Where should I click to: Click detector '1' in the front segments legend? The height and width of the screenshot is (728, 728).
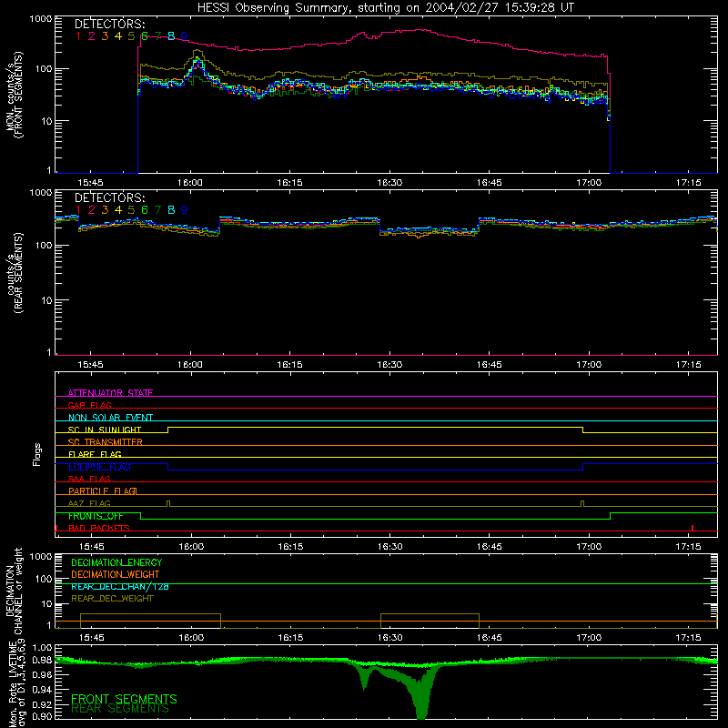[78, 36]
